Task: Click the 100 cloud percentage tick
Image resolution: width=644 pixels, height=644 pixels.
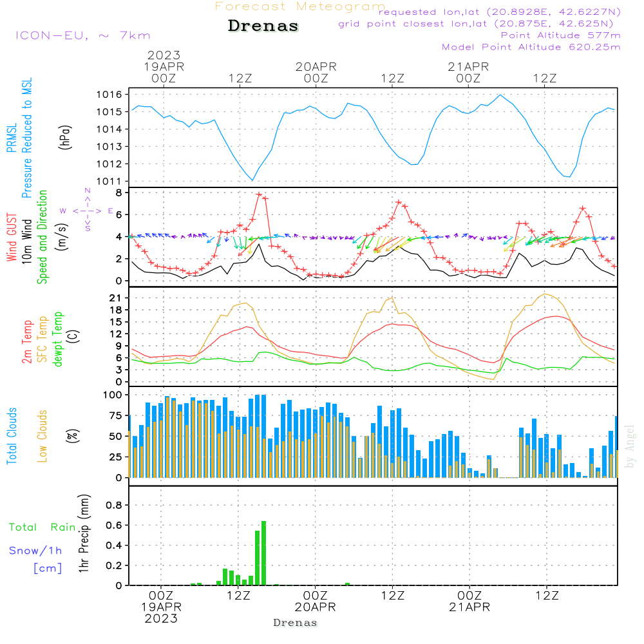Action: click(113, 395)
